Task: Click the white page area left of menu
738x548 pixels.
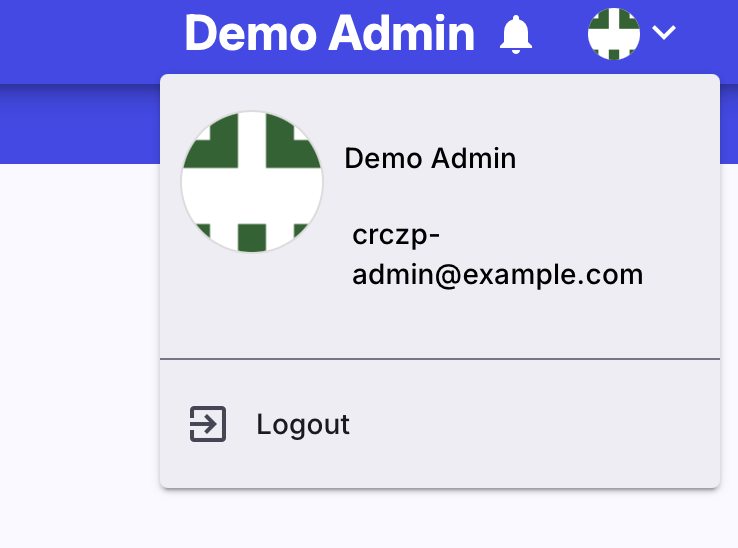Action: coord(79,330)
